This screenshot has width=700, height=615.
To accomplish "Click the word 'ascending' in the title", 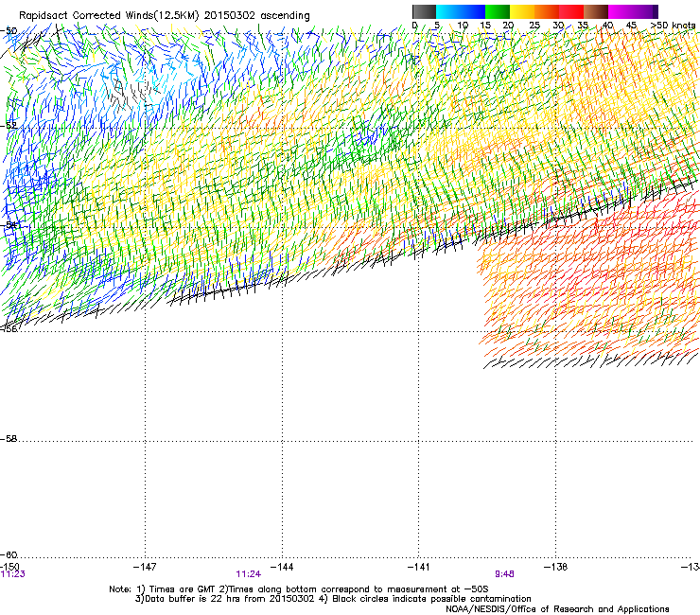I will click(285, 16).
